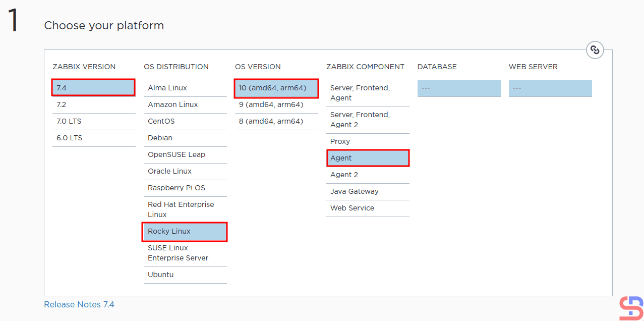The height and width of the screenshot is (321, 644).
Task: Select Debian from OS distribution list
Action: (185, 138)
